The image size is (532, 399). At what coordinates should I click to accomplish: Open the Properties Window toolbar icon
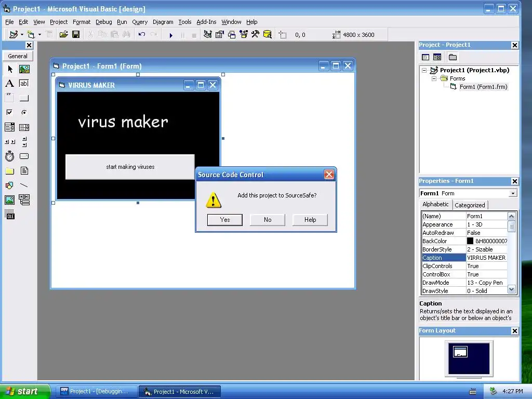pos(220,35)
